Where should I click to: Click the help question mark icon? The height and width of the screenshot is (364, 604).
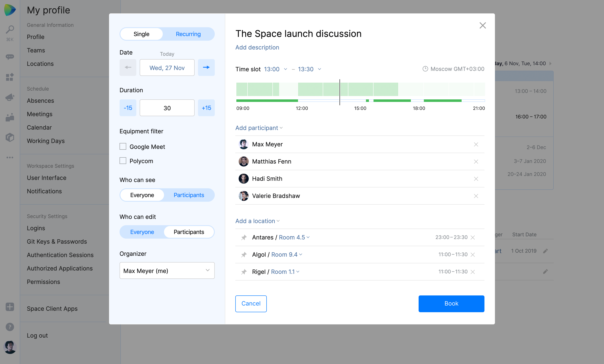click(x=10, y=327)
